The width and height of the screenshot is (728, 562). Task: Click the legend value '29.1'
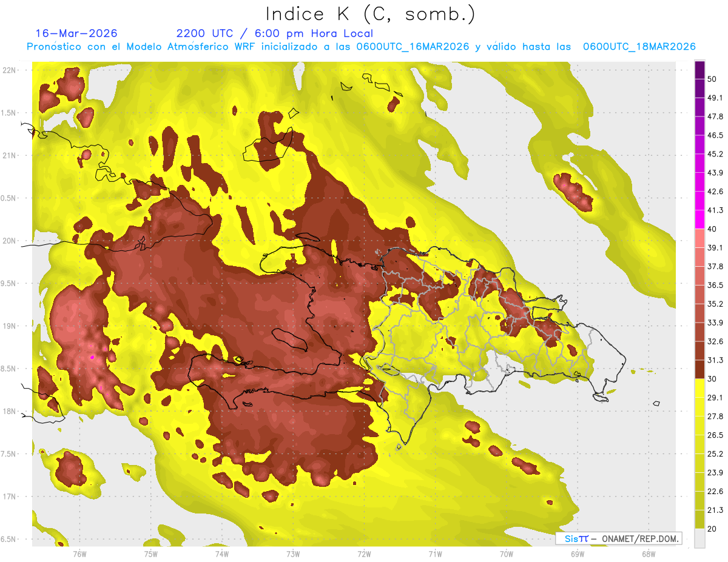click(715, 398)
